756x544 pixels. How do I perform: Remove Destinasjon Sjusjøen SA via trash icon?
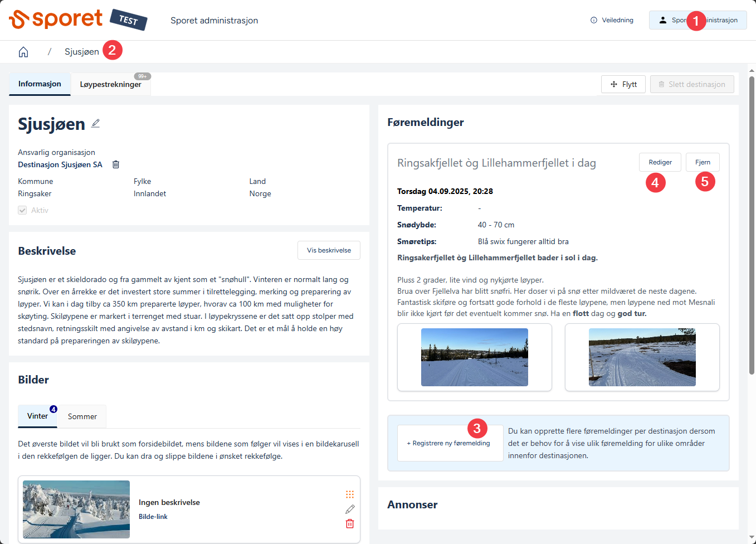tap(116, 164)
